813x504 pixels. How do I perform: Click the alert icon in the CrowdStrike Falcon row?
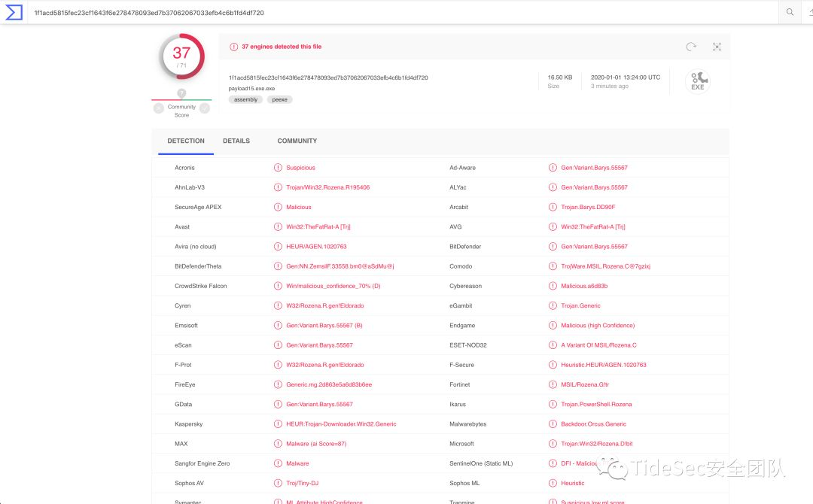click(278, 286)
